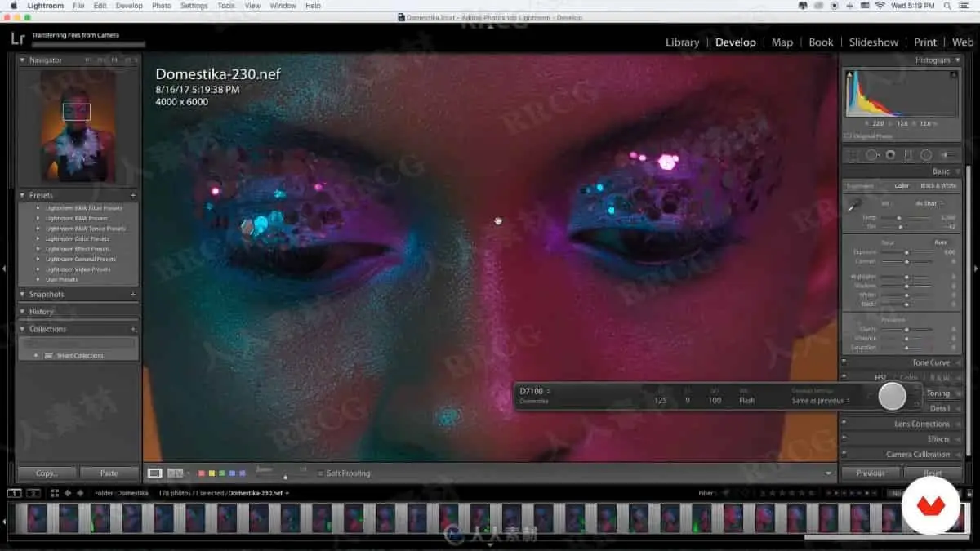Toggle the Tone Curve panel switch
This screenshot has height=551, width=980.
tap(844, 362)
